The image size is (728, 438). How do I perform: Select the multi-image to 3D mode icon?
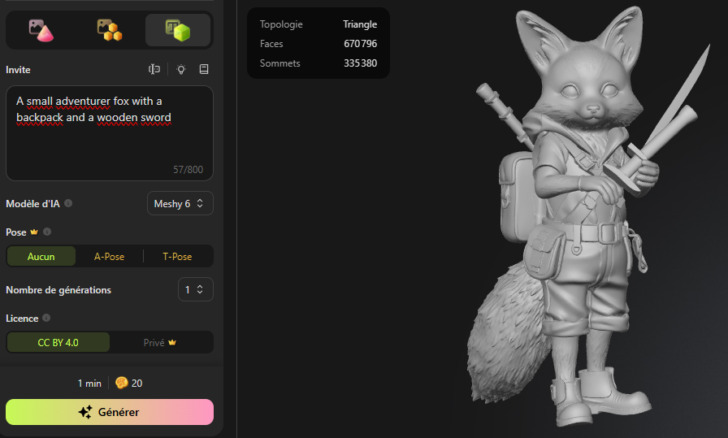coord(109,31)
